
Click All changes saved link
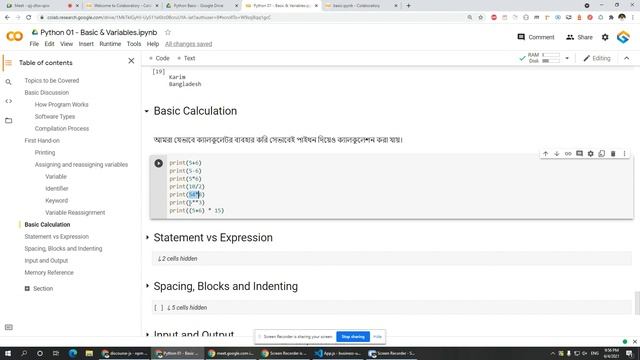189,44
